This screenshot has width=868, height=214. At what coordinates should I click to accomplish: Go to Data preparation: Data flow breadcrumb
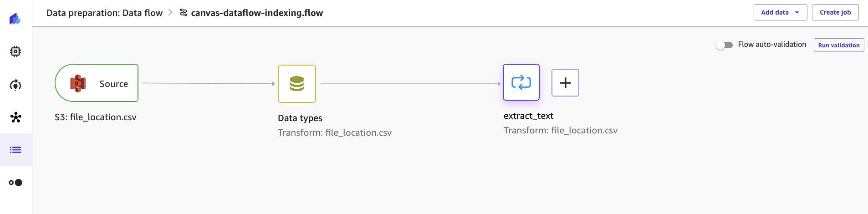[x=104, y=13]
